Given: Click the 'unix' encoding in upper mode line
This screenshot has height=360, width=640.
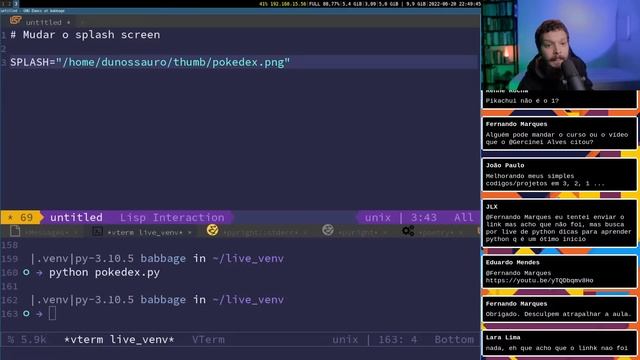Looking at the screenshot, I should point(378,217).
